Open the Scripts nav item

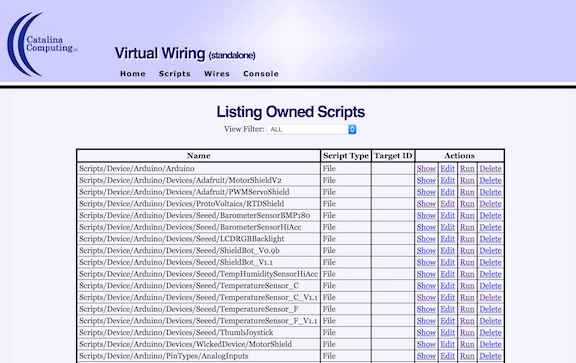(174, 73)
